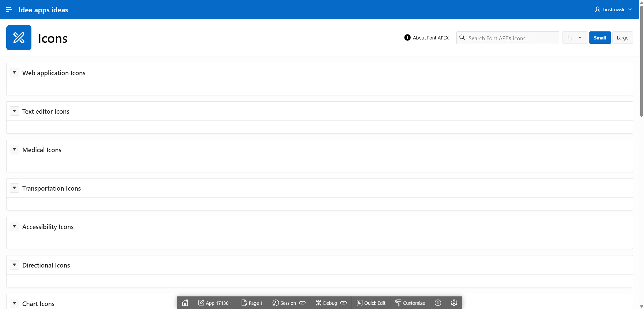The width and height of the screenshot is (644, 309).
Task: Focus the Search Font APEX icons field
Action: click(x=512, y=38)
